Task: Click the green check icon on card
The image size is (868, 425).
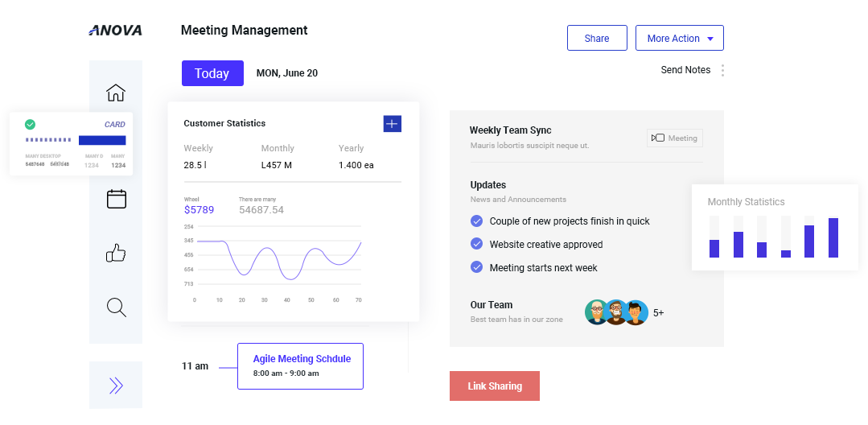Action: [30, 124]
